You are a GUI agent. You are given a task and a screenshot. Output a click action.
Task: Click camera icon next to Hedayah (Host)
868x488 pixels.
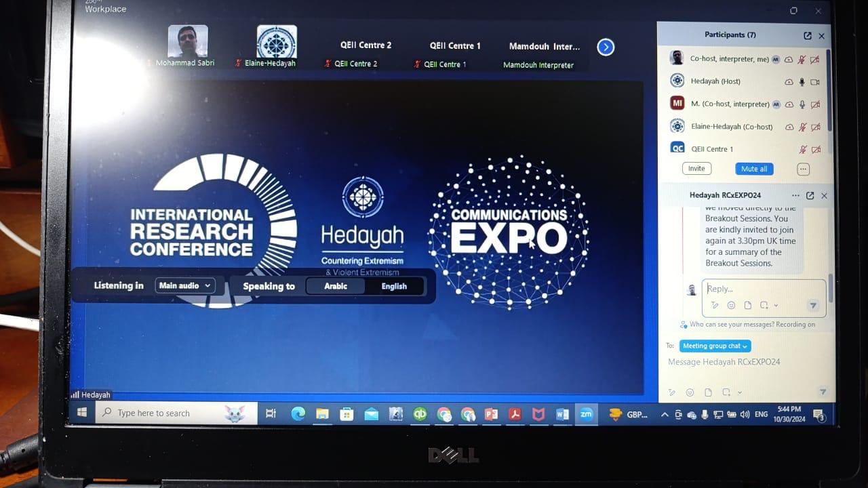(815, 82)
